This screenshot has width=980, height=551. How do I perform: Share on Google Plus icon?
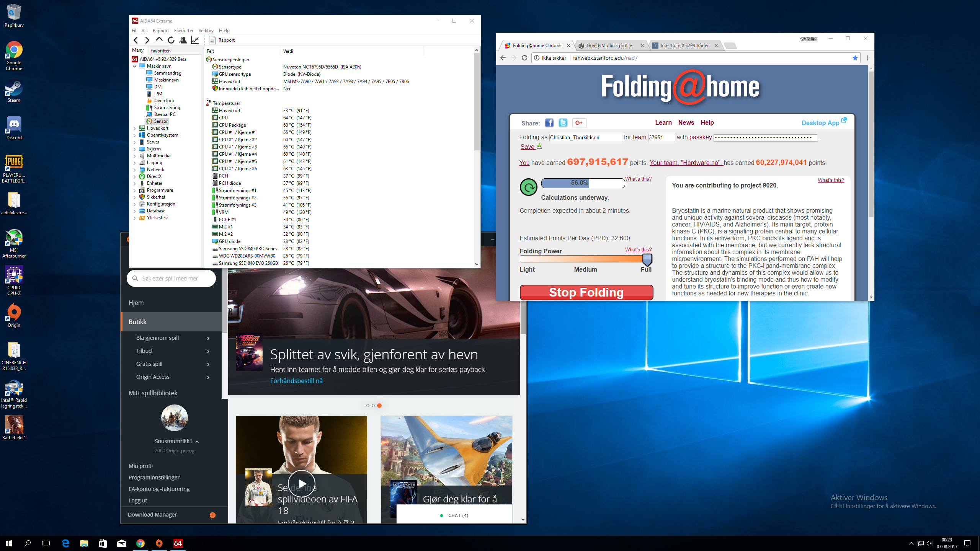coord(579,123)
